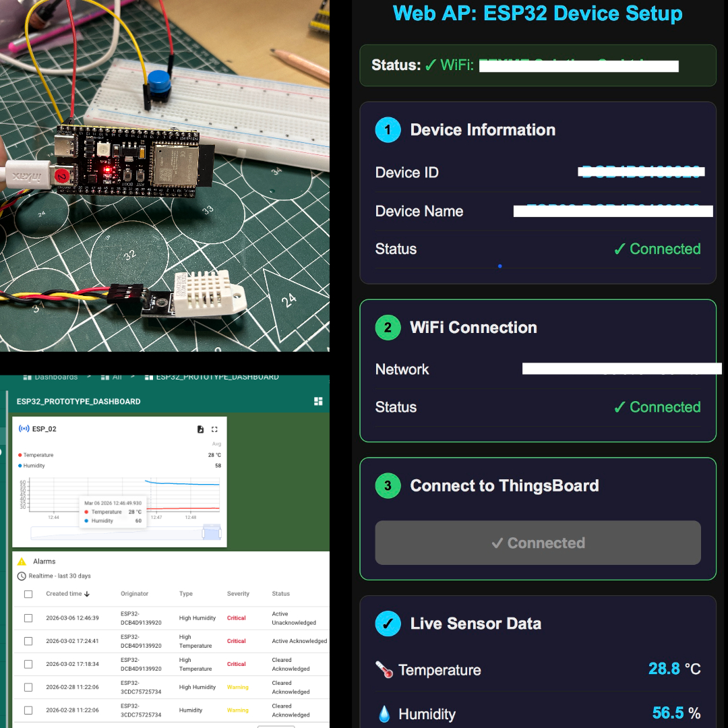Image resolution: width=728 pixels, height=728 pixels.
Task: Click the 56.5 % humidity reading
Action: click(x=676, y=713)
